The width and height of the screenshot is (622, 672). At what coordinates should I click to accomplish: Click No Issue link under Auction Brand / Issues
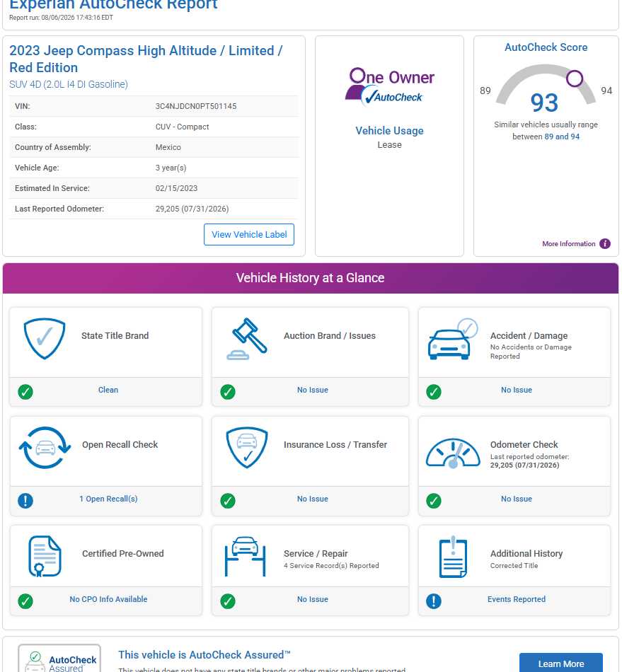click(313, 390)
